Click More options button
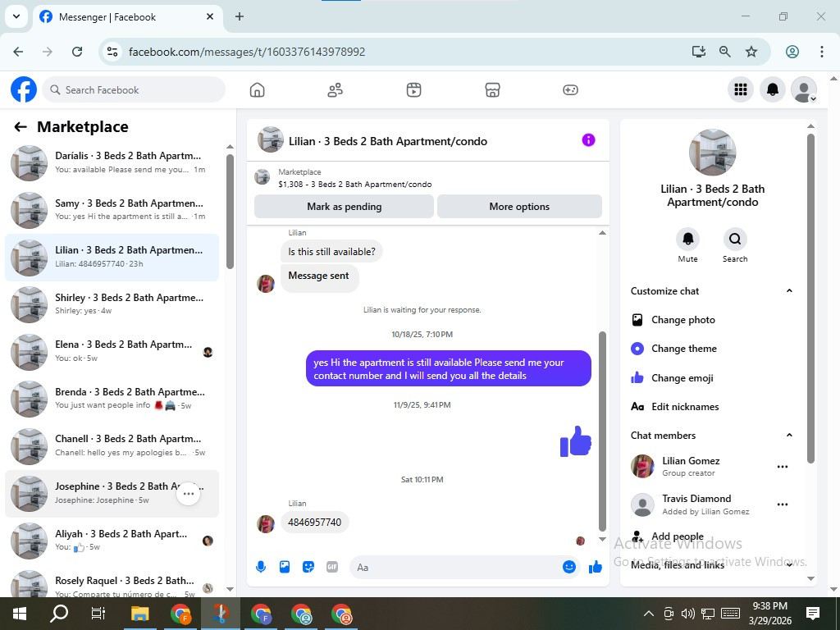The width and height of the screenshot is (840, 630). (x=519, y=206)
